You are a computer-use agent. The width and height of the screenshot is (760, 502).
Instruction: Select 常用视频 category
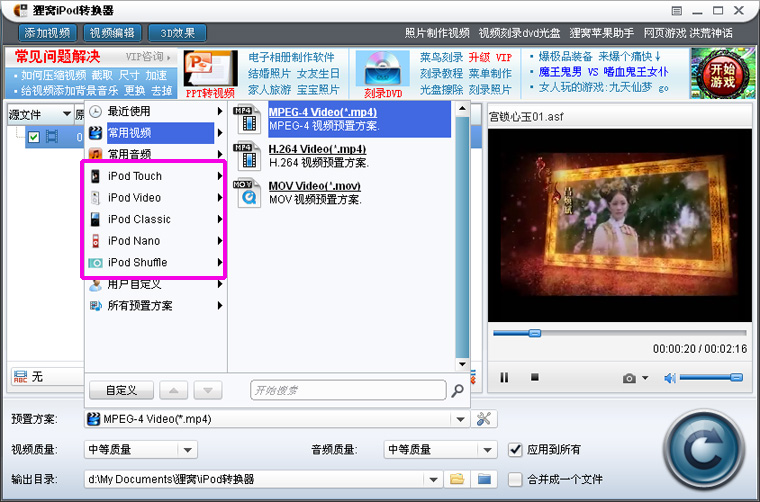155,132
